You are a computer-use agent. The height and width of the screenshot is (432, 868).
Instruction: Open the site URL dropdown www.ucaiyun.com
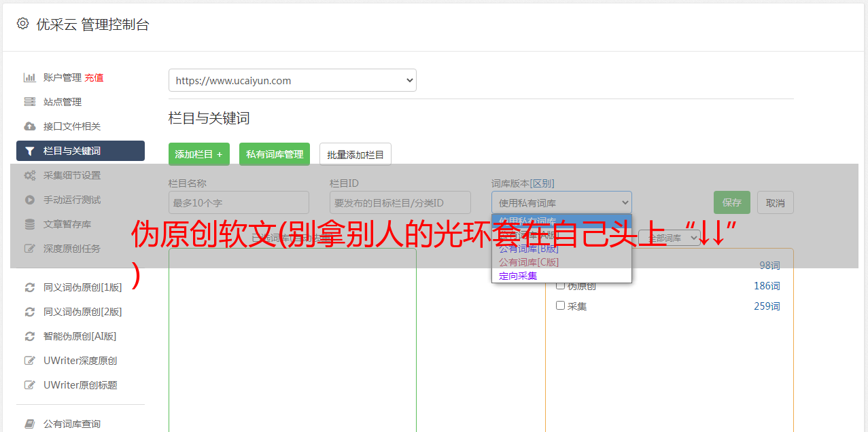(x=292, y=80)
